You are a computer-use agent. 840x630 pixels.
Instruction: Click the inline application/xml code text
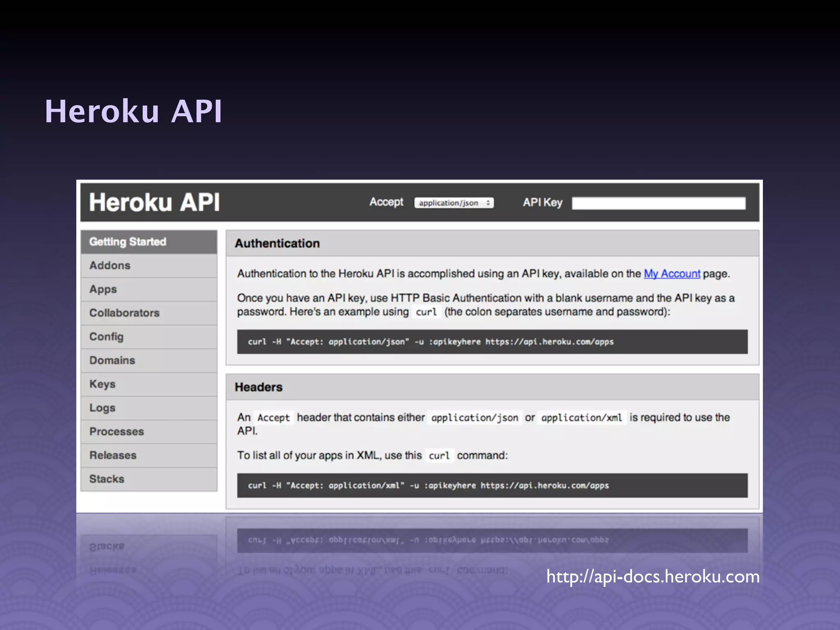coord(582,418)
